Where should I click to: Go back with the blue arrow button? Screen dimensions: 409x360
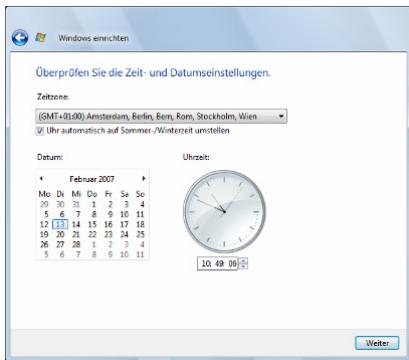(20, 38)
